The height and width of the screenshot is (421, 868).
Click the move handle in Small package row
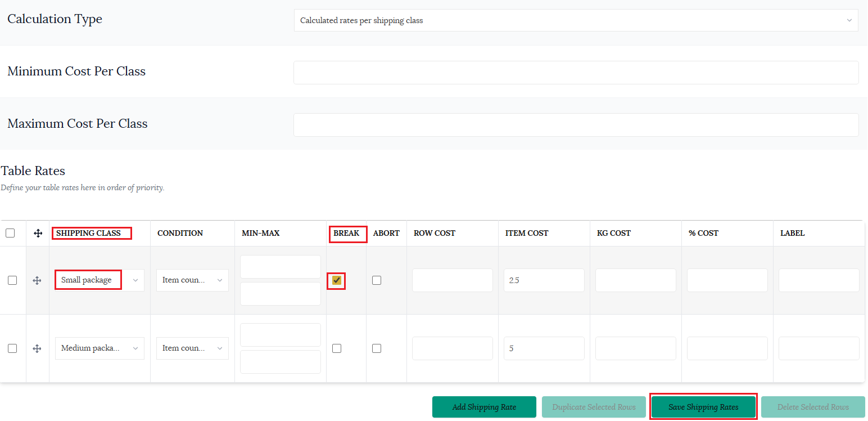pos(37,280)
